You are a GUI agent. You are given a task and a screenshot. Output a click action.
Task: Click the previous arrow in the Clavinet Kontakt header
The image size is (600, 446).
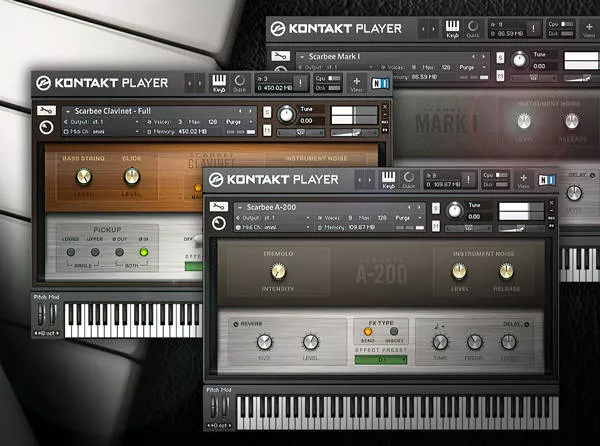coord(189,84)
